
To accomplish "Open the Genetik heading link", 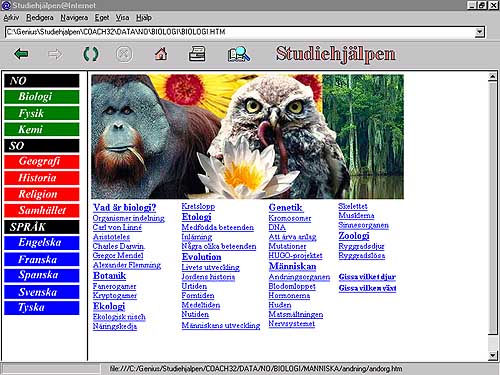I will [286, 208].
